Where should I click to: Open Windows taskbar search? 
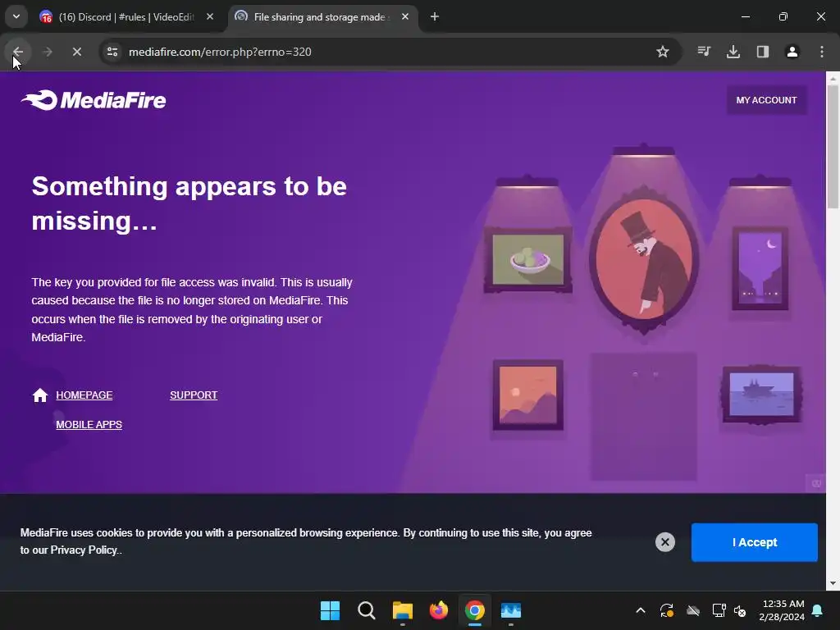(367, 610)
